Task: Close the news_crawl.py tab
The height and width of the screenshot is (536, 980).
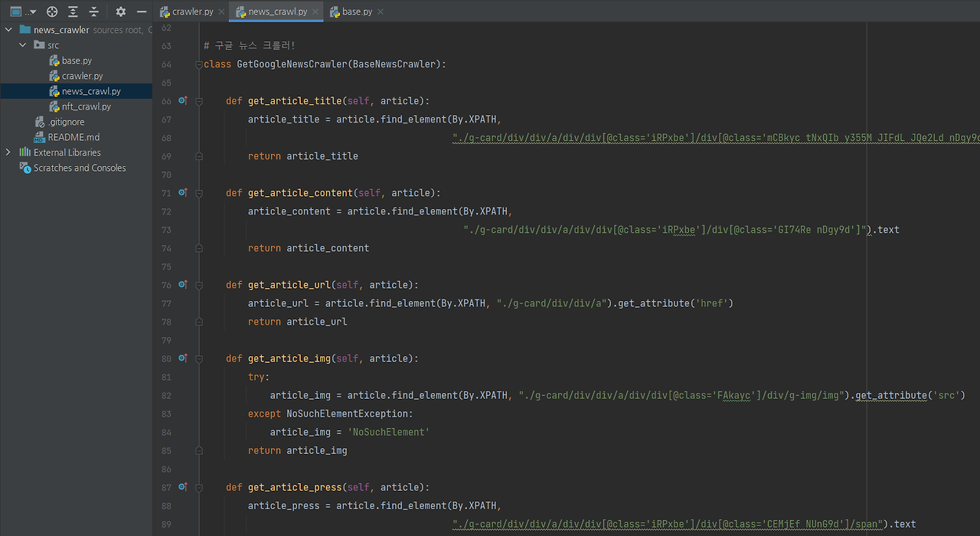Action: 315,11
